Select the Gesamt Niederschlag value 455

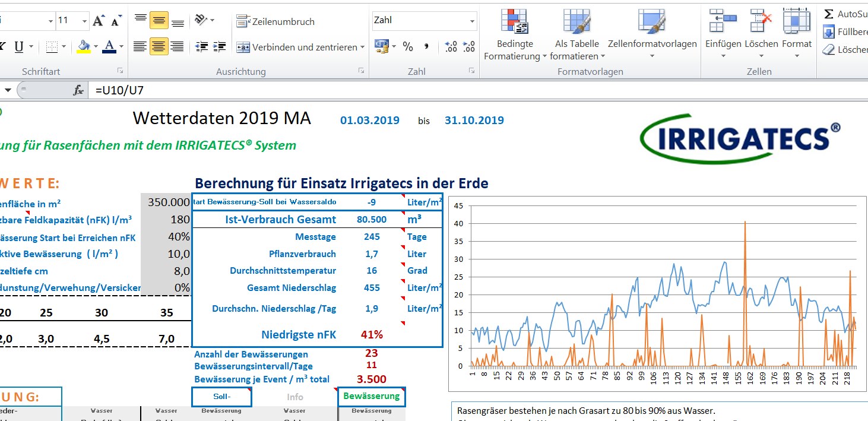pyautogui.click(x=372, y=288)
